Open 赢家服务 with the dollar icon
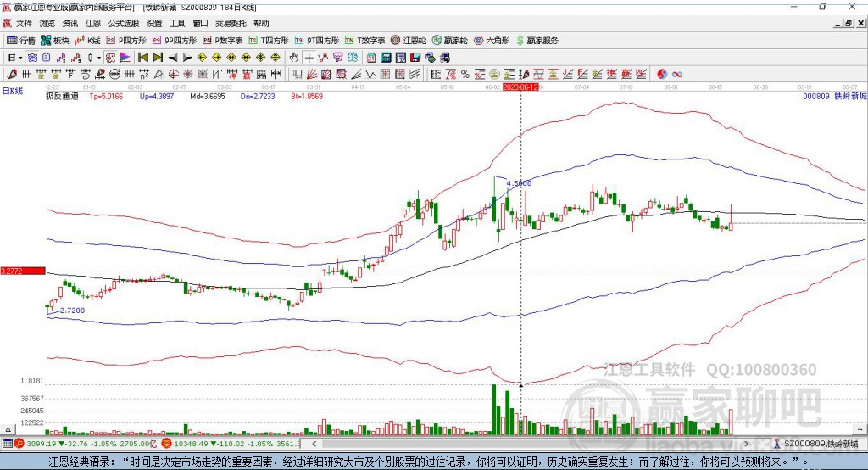This screenshot has height=470, width=868. click(537, 41)
